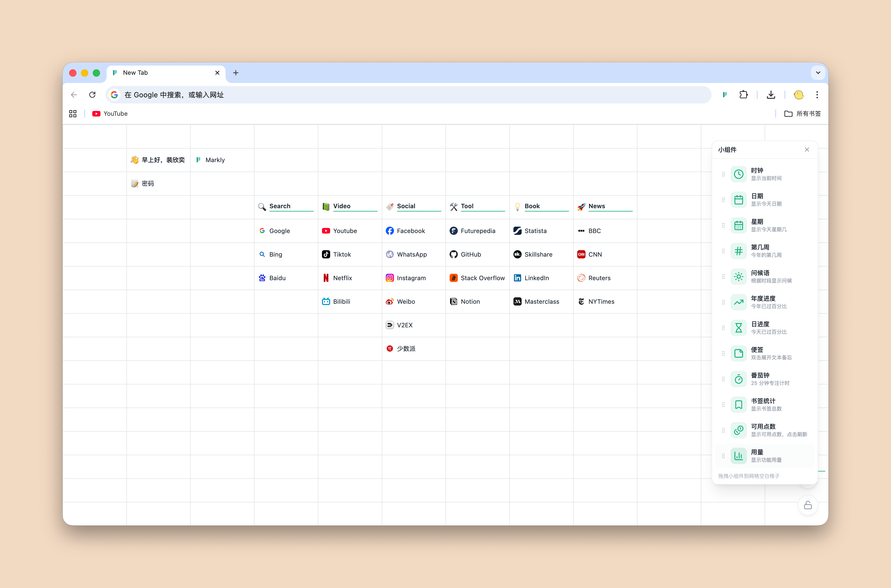Open the GitHub bookmark link

pyautogui.click(x=470, y=254)
